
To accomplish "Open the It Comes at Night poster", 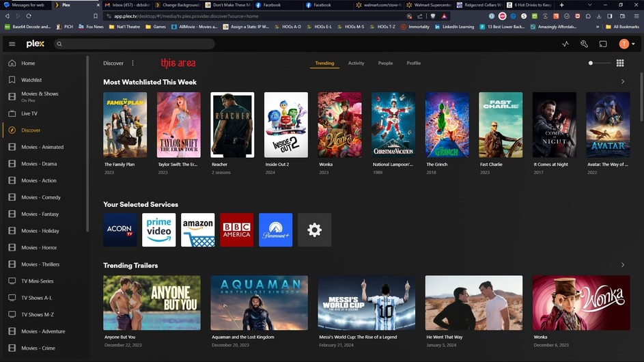I will tap(554, 125).
